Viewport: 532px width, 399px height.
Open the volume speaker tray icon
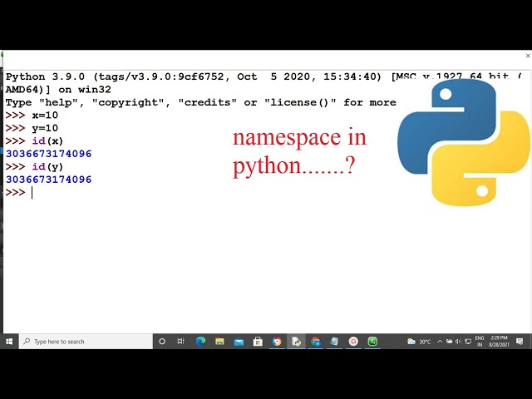[x=458, y=342]
